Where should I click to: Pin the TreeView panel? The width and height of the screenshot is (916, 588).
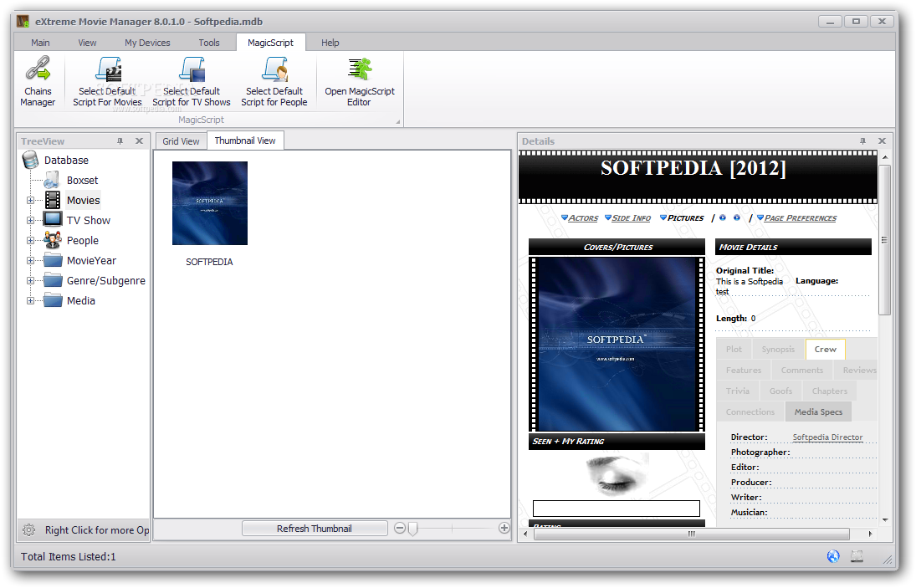click(120, 141)
